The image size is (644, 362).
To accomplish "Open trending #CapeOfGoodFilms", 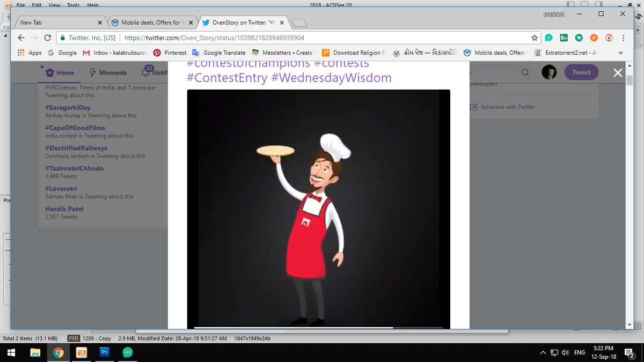I will click(x=75, y=128).
